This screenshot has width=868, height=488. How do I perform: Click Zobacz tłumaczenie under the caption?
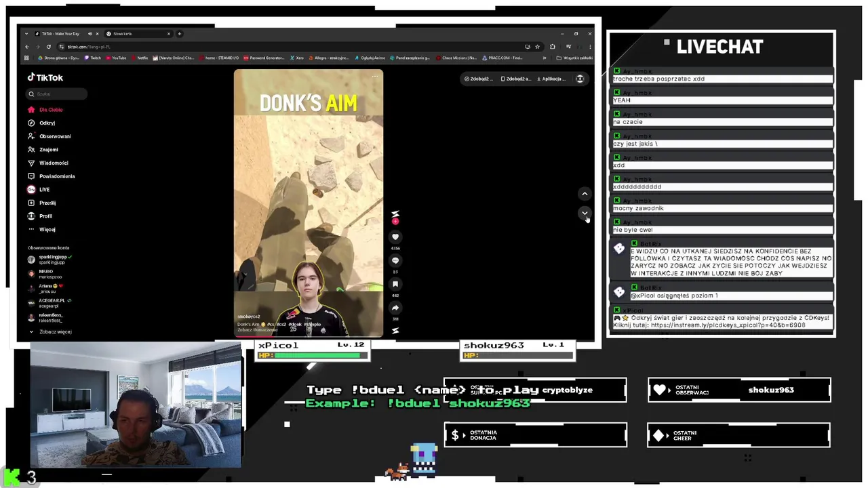257,330
